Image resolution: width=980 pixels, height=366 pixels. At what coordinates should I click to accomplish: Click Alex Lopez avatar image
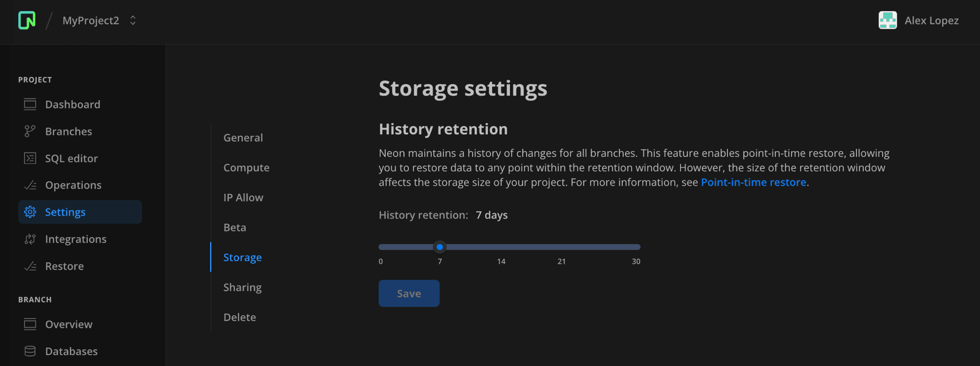coord(887,20)
